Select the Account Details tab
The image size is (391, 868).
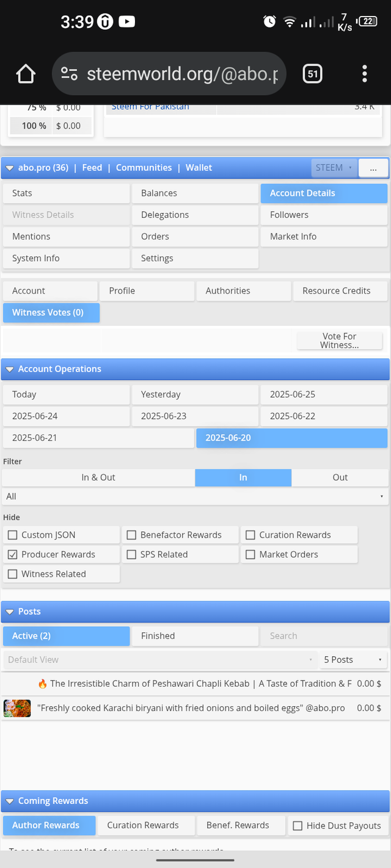tap(324, 193)
